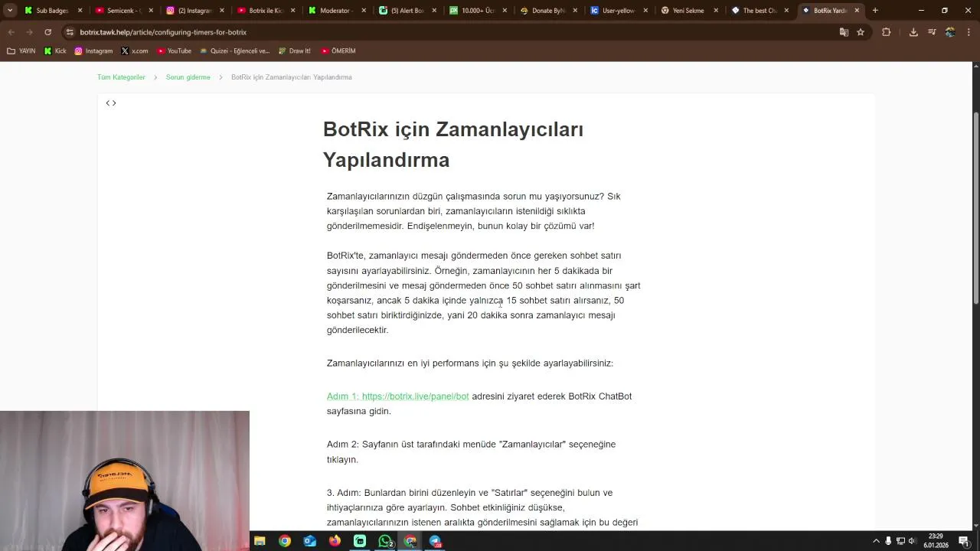Open the ÖMERİM bookmark
The width and height of the screenshot is (980, 551).
click(x=338, y=51)
